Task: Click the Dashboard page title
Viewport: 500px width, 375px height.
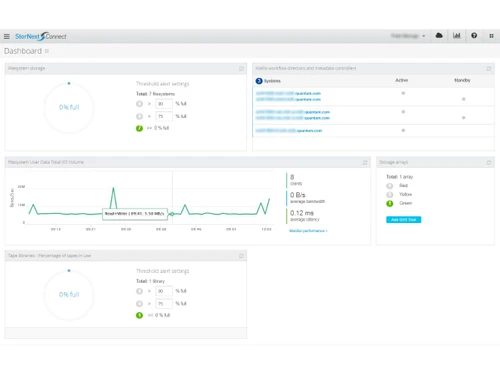Action: click(x=23, y=51)
